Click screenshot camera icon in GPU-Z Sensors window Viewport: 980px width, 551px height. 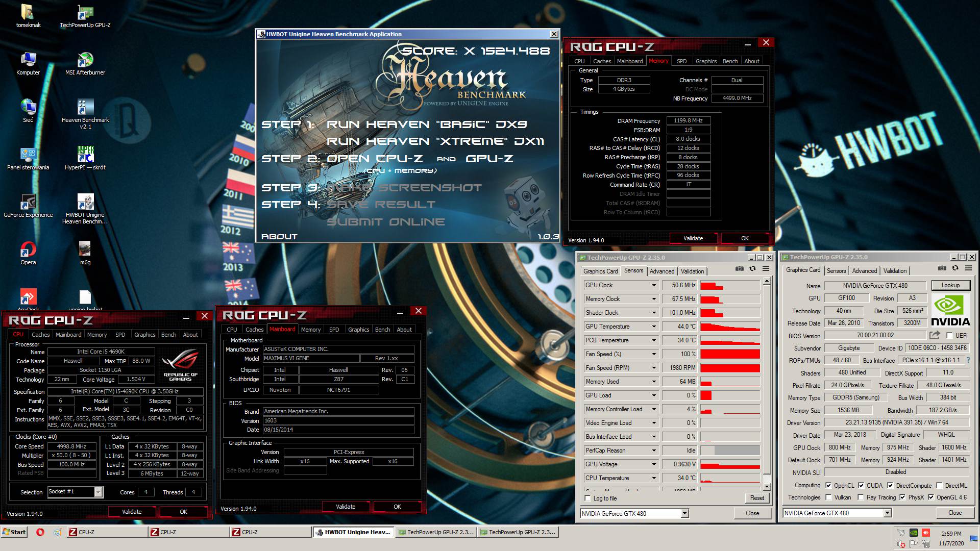coord(739,269)
